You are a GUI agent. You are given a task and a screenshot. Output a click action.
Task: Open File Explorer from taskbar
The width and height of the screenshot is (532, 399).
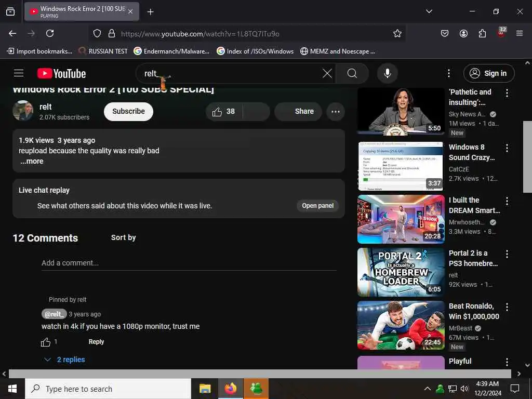(205, 389)
